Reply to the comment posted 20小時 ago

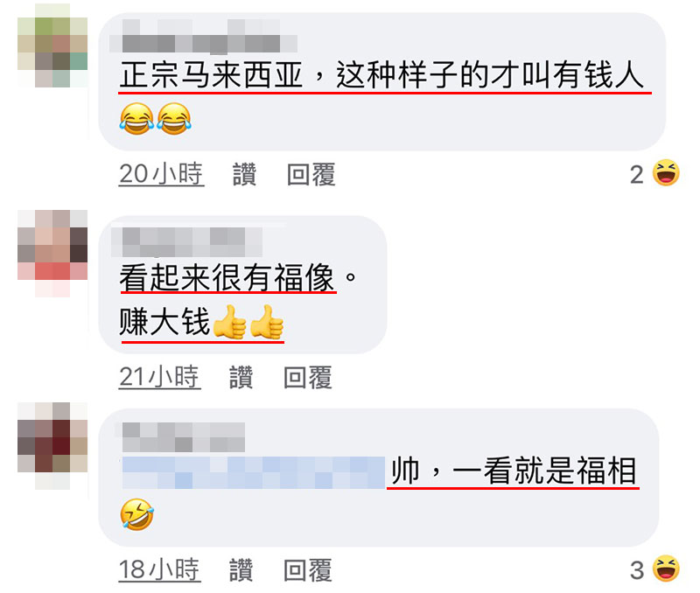pyautogui.click(x=311, y=174)
